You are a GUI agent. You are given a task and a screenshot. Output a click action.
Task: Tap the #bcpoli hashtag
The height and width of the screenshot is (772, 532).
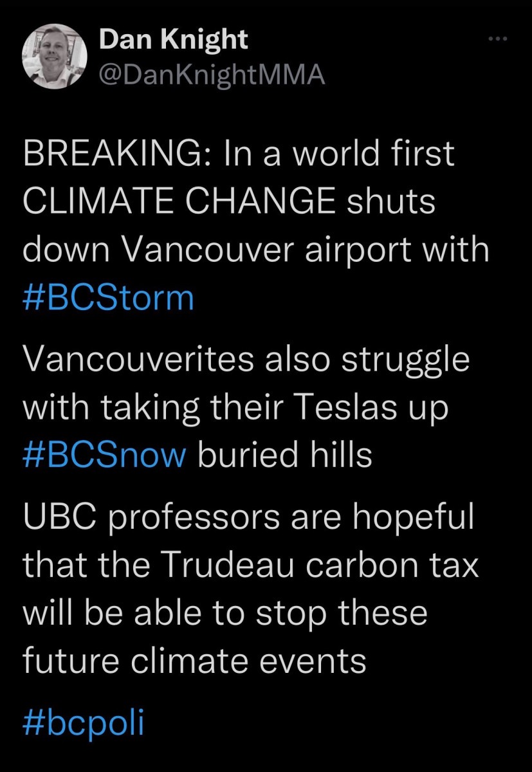(84, 722)
